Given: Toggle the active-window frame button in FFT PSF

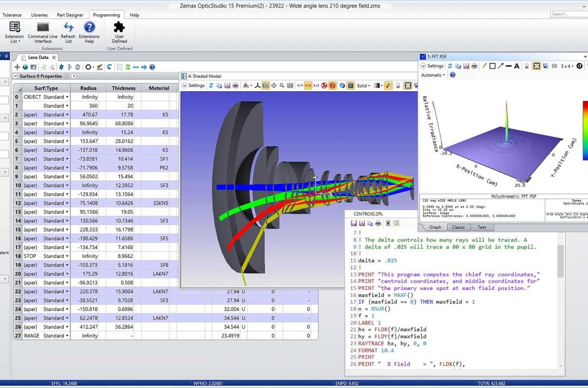Looking at the screenshot, I should (x=536, y=66).
